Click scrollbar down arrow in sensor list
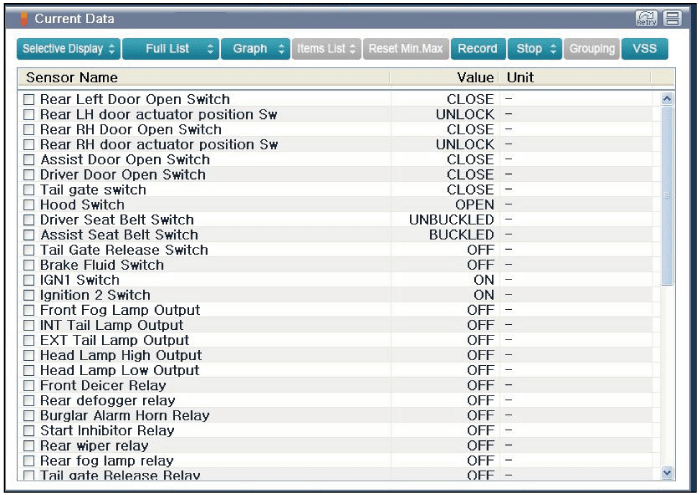This screenshot has height=495, width=700. point(667,472)
